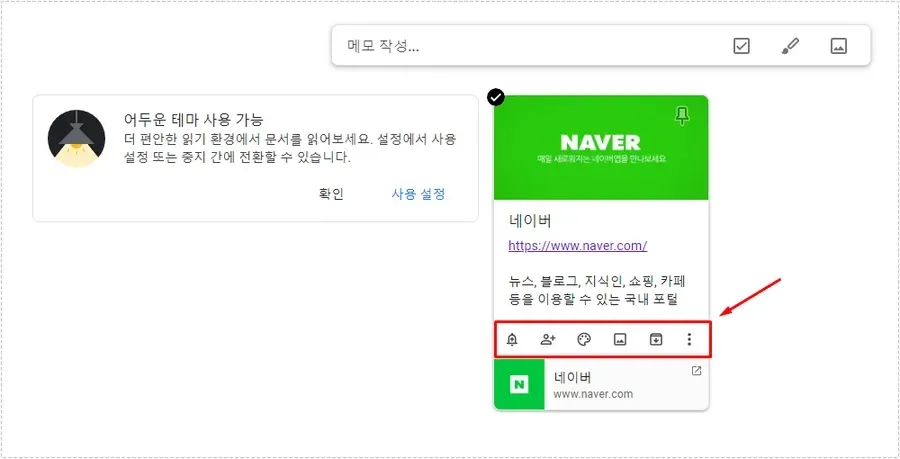This screenshot has width=900, height=459.
Task: Toggle the pin on the Naver note
Action: tap(682, 116)
